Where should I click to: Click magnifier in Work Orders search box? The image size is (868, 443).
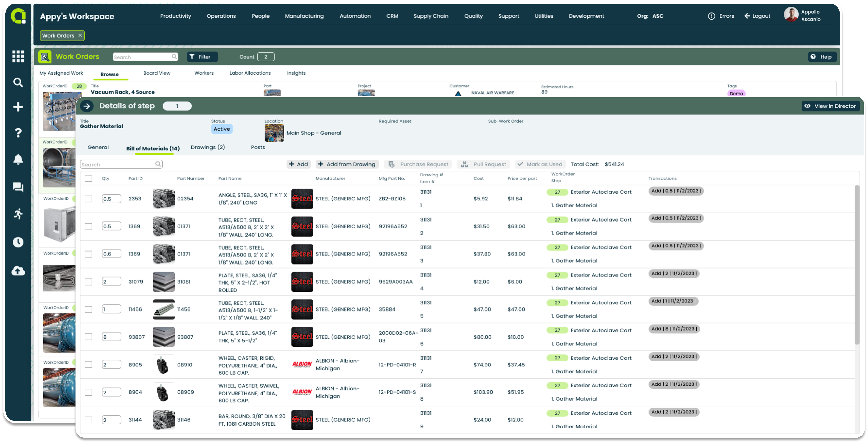tap(174, 57)
